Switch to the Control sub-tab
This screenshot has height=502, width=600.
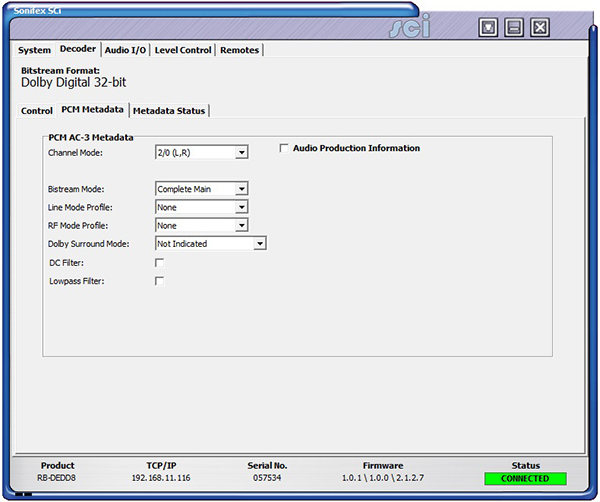click(x=37, y=111)
